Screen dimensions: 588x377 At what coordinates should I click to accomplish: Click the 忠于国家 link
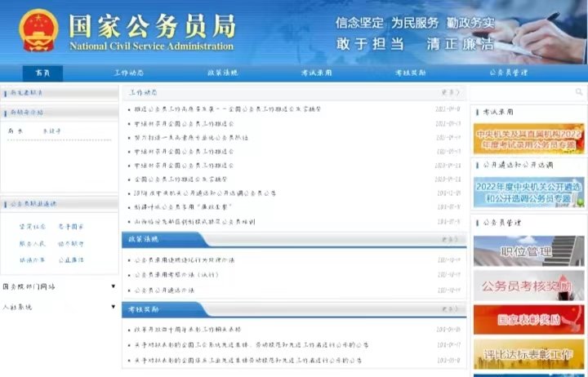coord(71,227)
